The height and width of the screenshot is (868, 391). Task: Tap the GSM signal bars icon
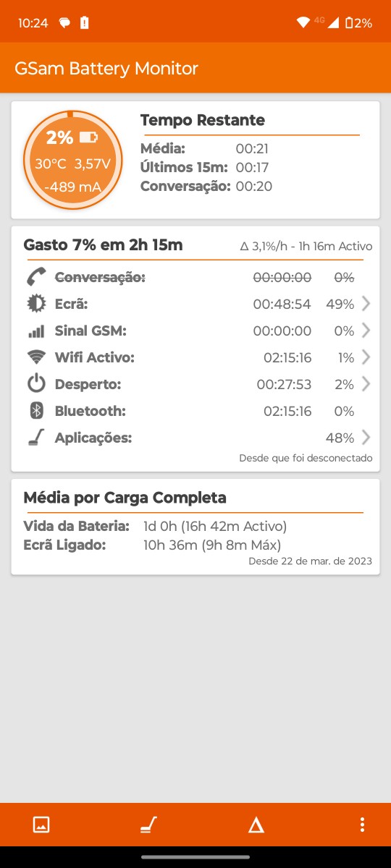click(36, 331)
